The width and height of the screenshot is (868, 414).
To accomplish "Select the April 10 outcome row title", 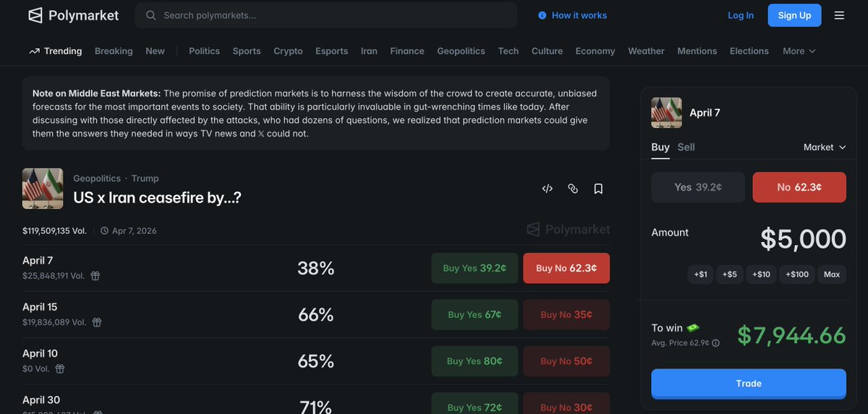I will click(40, 353).
